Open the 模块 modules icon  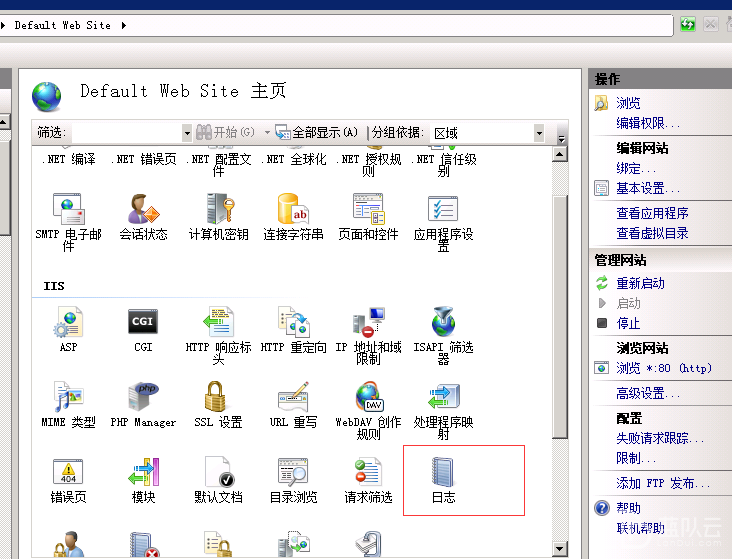(143, 472)
